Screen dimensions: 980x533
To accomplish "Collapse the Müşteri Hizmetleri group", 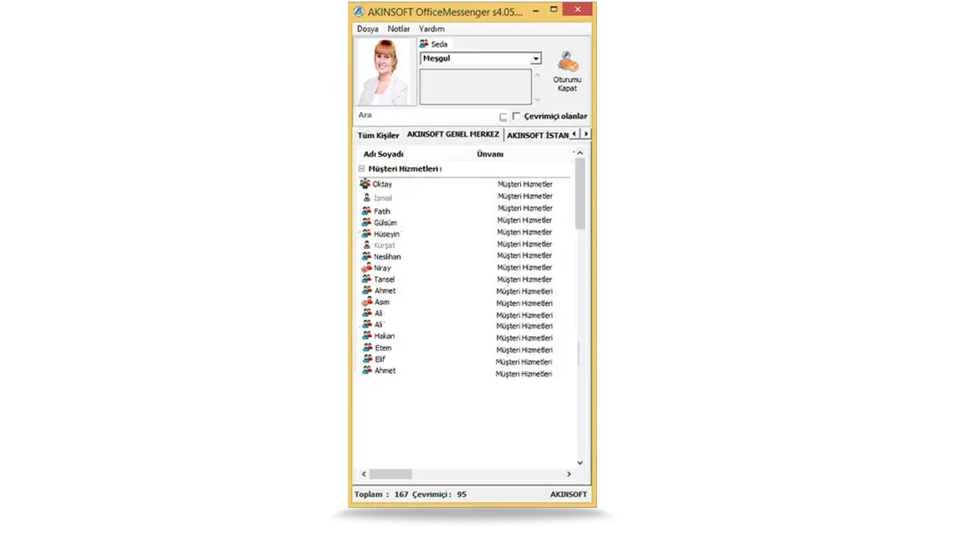I will tap(361, 169).
